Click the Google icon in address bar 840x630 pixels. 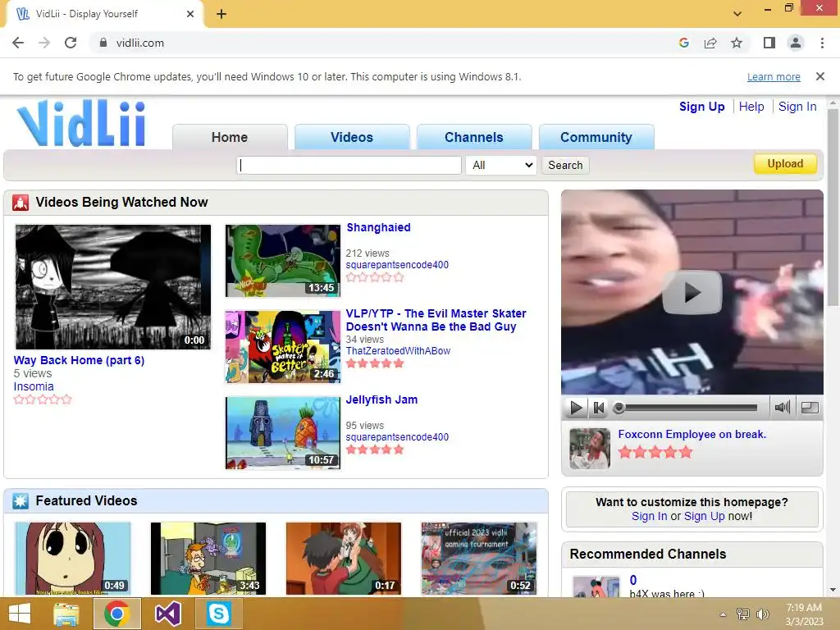(x=683, y=43)
